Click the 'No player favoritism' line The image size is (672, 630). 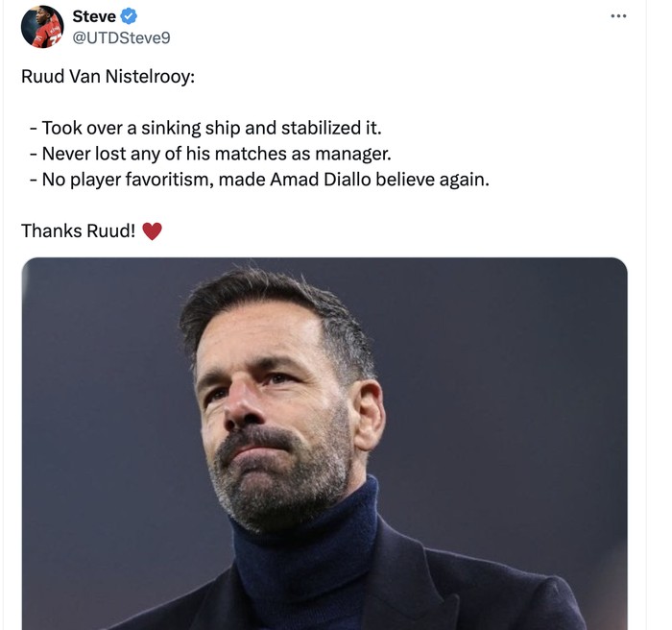[x=259, y=179]
